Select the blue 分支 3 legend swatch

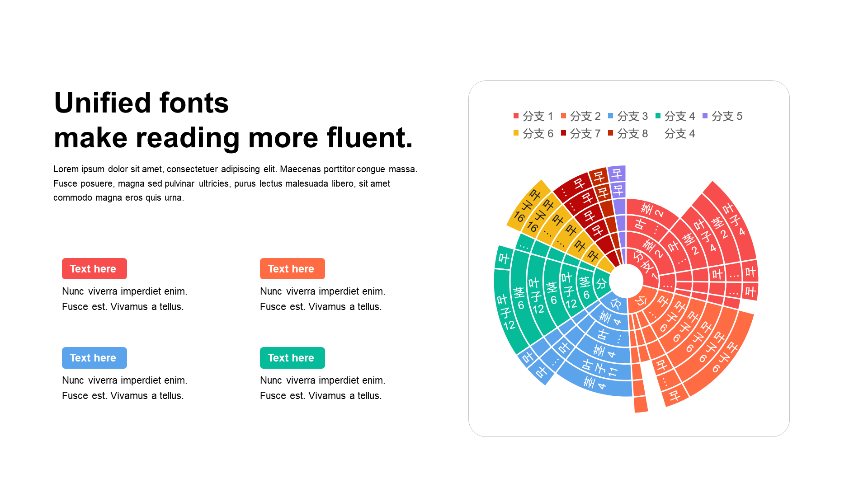[611, 116]
